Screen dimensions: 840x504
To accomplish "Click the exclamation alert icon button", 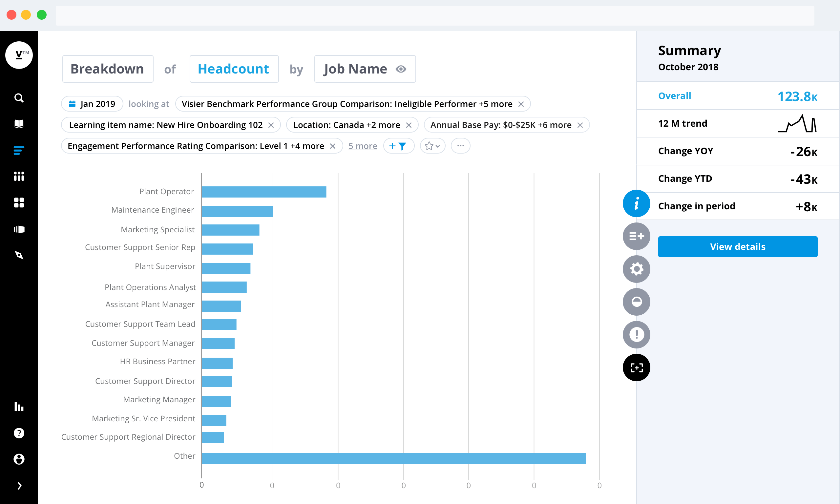I will pos(636,335).
